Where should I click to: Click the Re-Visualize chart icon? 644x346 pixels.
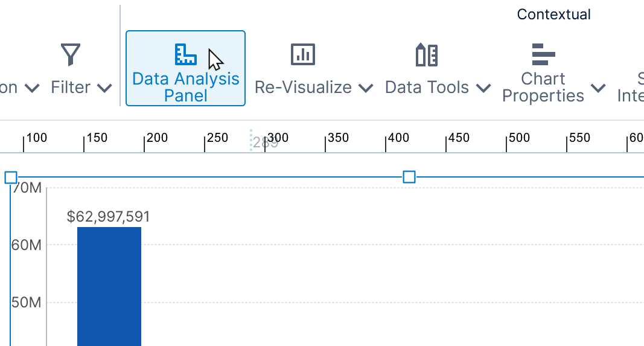[303, 54]
